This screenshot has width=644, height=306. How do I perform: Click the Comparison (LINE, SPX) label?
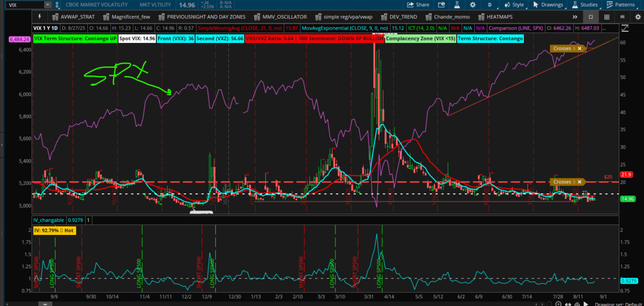coord(516,28)
